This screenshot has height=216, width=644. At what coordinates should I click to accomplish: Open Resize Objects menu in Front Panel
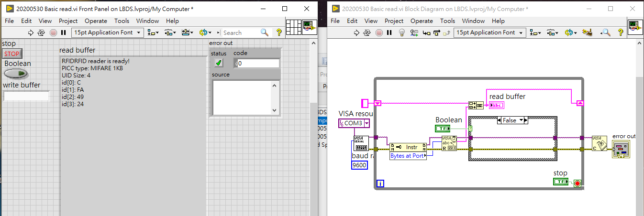click(187, 32)
